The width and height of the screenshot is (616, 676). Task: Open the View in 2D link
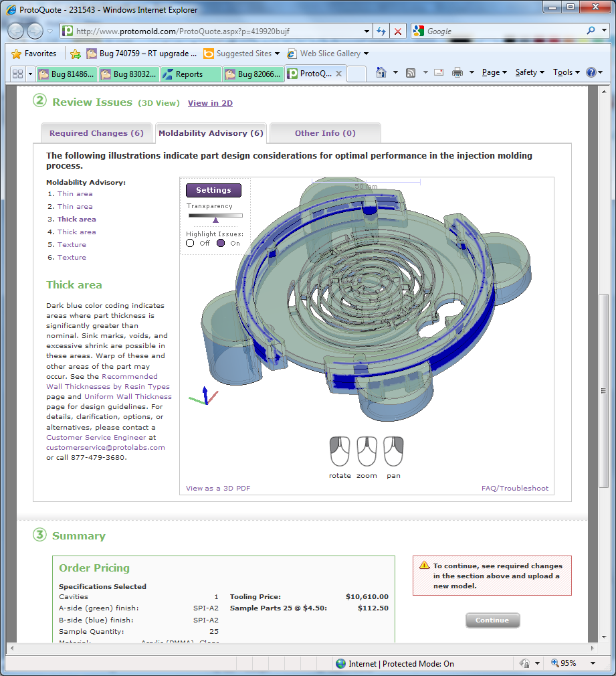(210, 103)
